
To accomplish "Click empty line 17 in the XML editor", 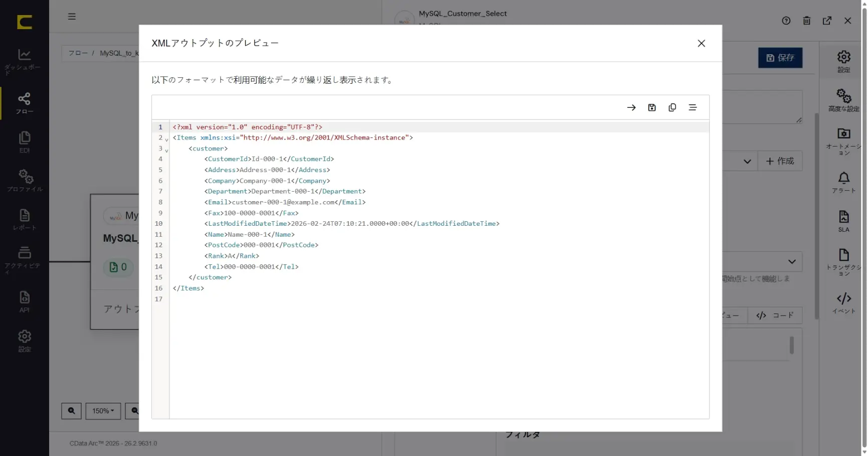I will pos(439,299).
